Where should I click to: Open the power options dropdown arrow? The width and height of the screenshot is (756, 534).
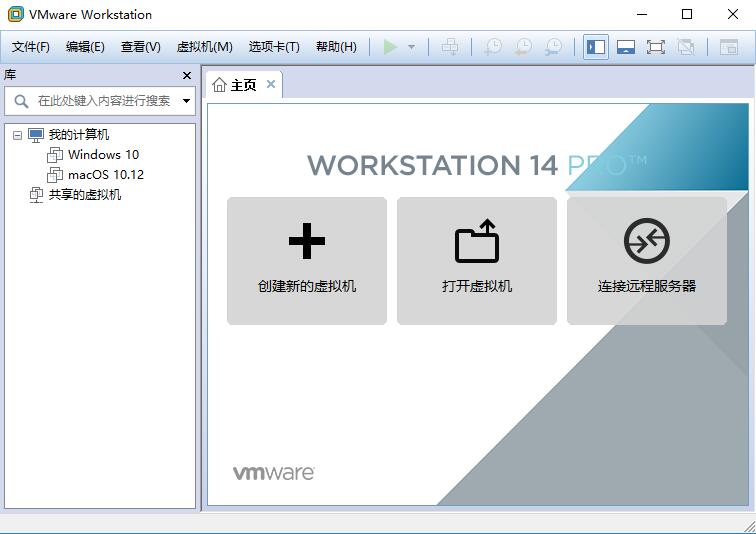coord(411,47)
